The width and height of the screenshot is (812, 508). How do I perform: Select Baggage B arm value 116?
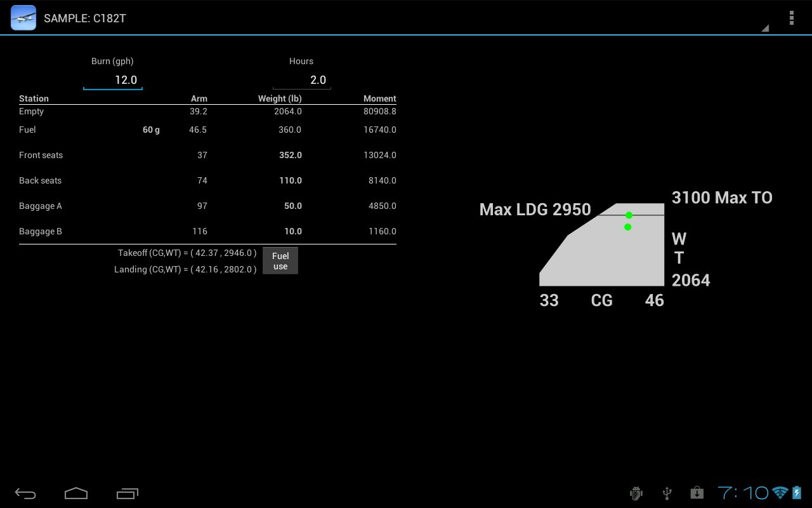(200, 231)
